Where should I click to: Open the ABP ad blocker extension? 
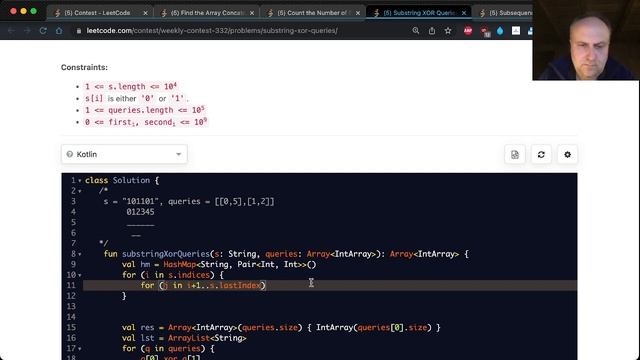468,31
